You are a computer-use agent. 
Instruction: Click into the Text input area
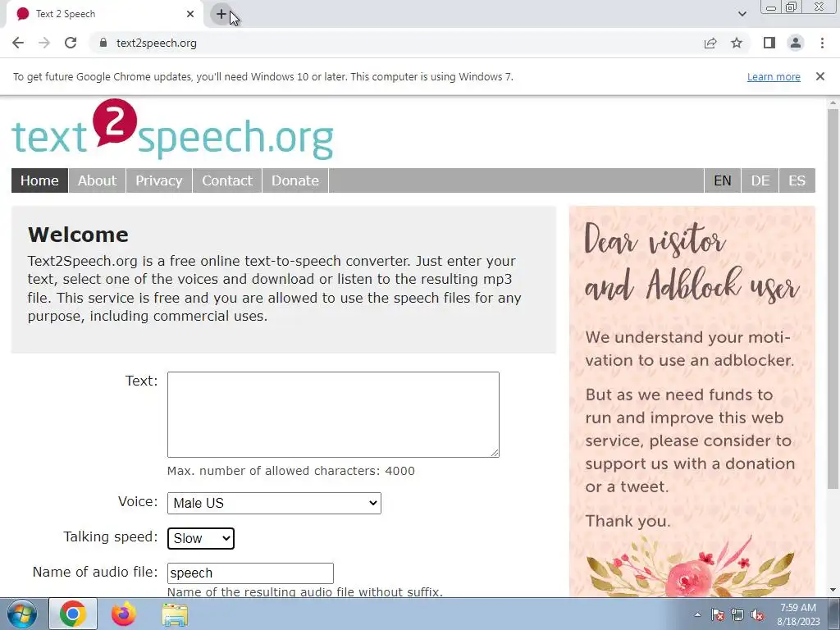coord(333,414)
